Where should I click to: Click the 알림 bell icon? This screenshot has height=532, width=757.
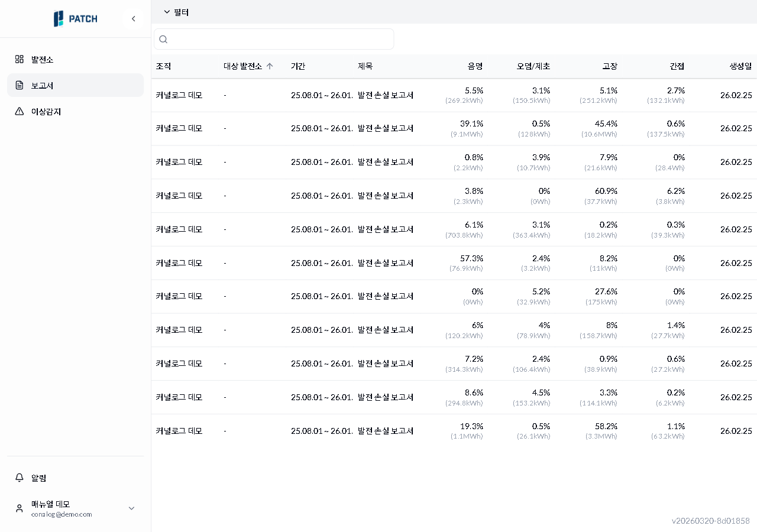20,478
